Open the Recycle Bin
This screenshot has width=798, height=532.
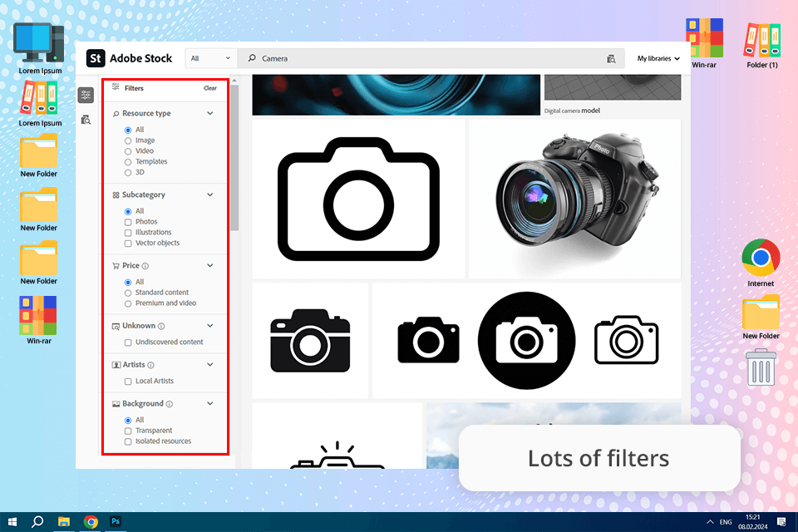[x=761, y=367]
